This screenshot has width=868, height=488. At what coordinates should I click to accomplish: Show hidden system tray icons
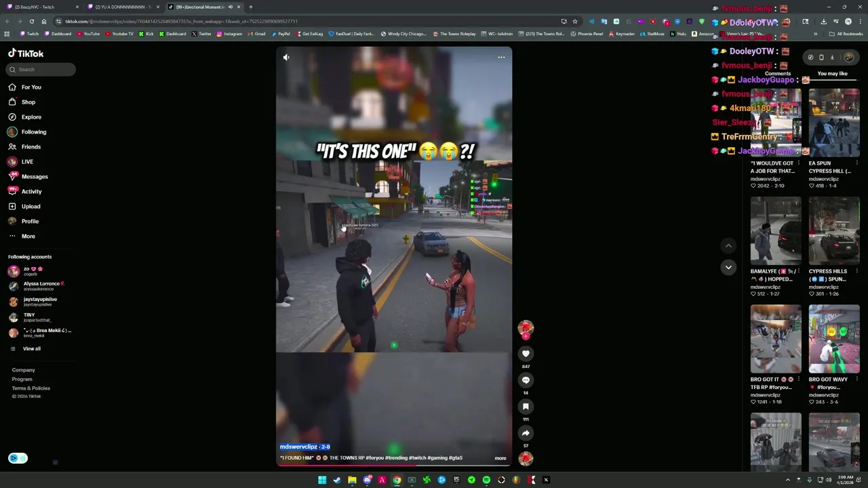789,480
